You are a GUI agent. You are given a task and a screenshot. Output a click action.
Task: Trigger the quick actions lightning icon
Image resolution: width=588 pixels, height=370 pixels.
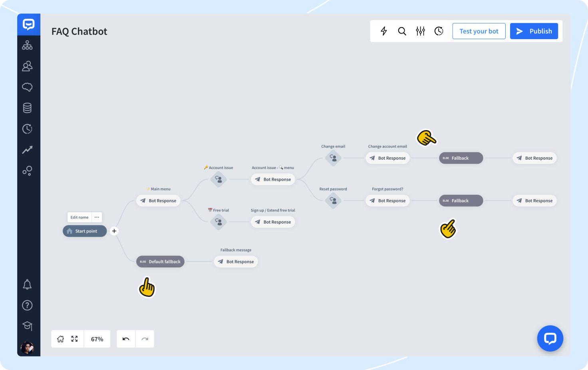(x=383, y=31)
